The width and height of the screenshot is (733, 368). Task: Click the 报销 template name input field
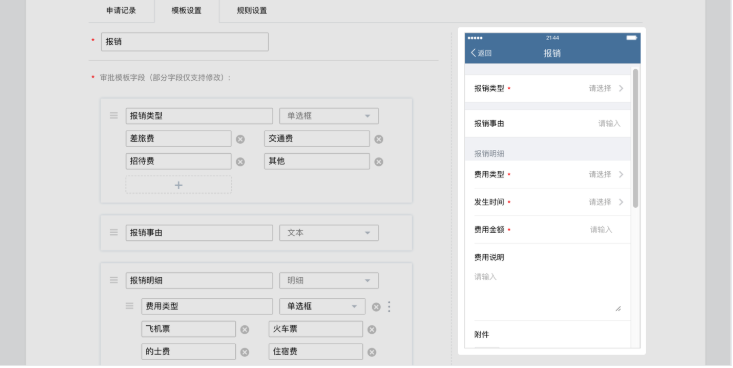pyautogui.click(x=185, y=42)
